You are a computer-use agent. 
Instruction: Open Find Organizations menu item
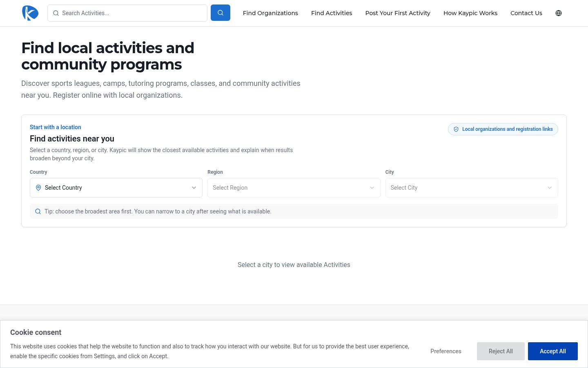click(x=270, y=13)
